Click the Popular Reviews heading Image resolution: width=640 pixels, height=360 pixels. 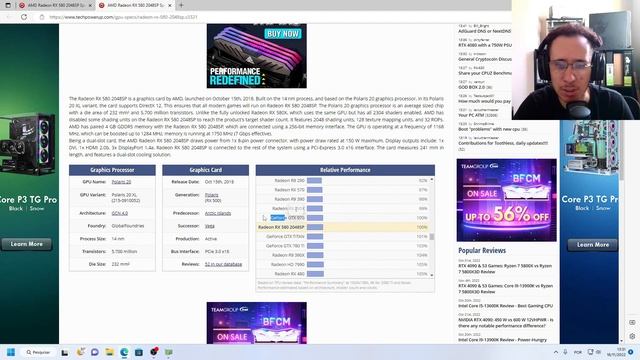[x=482, y=250]
